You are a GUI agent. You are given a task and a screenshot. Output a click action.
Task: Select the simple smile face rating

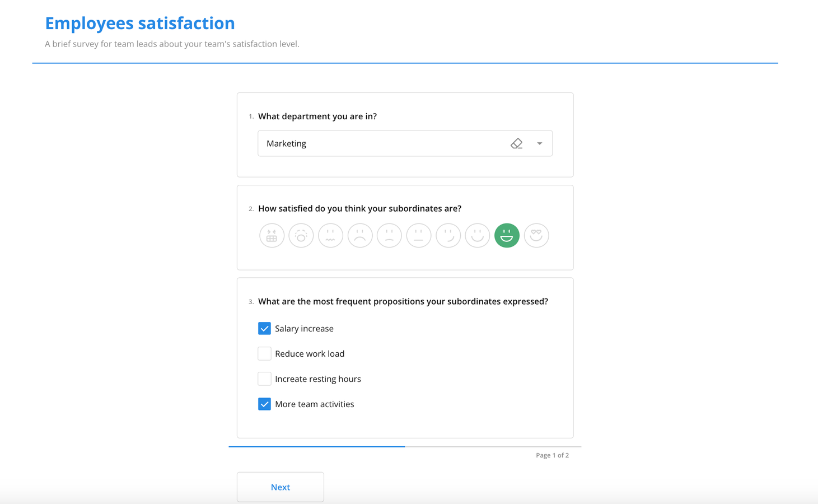point(478,235)
